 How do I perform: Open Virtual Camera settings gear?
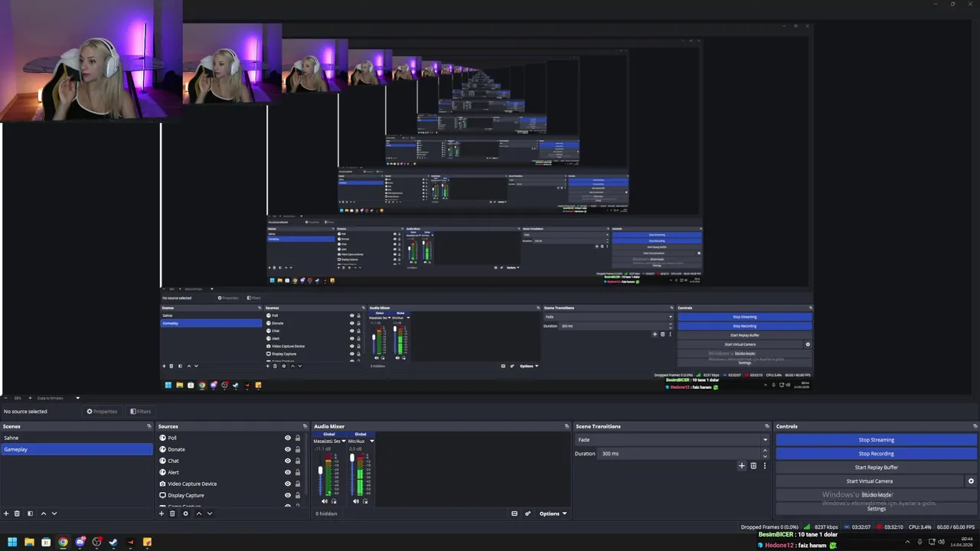pyautogui.click(x=971, y=481)
